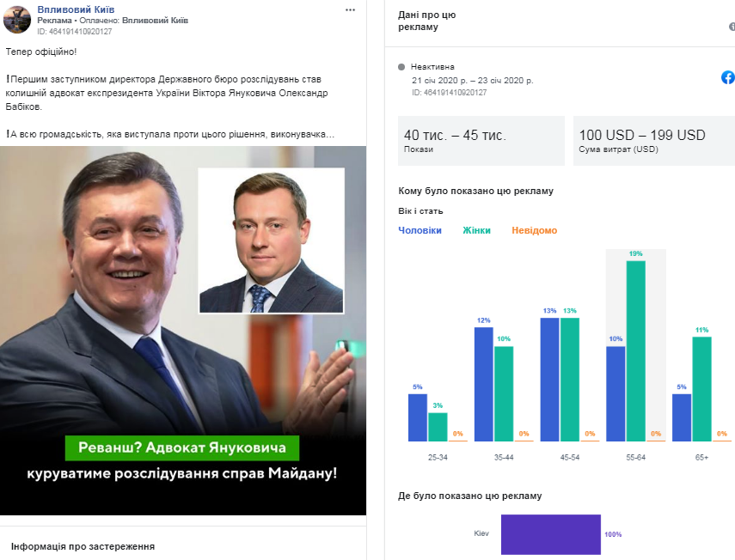Open the inset portrait photo in the ad
The height and width of the screenshot is (560, 735).
click(272, 240)
